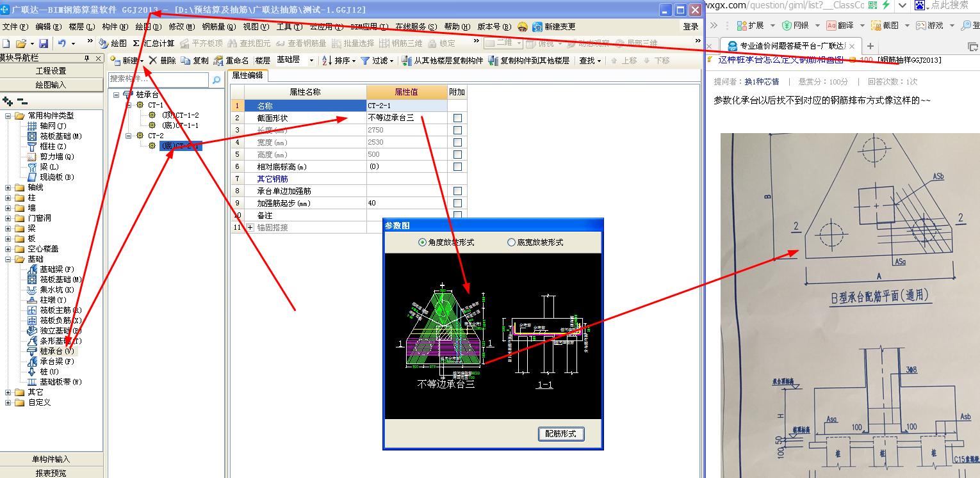Image resolution: width=980 pixels, height=478 pixels.
Task: Expand the 门窗洞 folder in navigation tree
Action: [8, 218]
